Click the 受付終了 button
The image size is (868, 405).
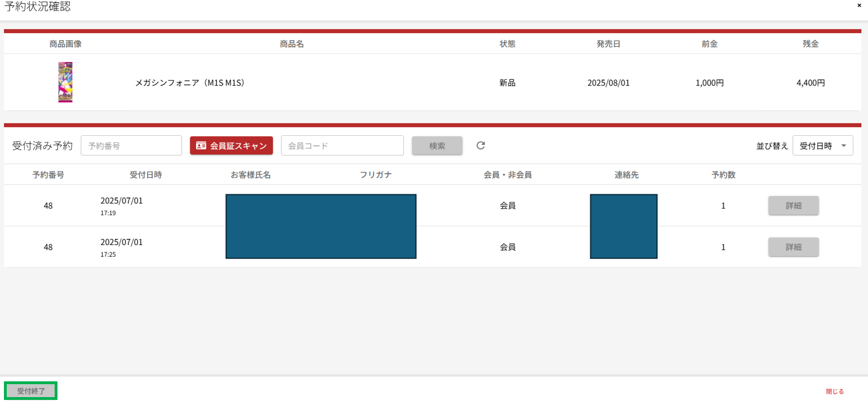(x=31, y=390)
